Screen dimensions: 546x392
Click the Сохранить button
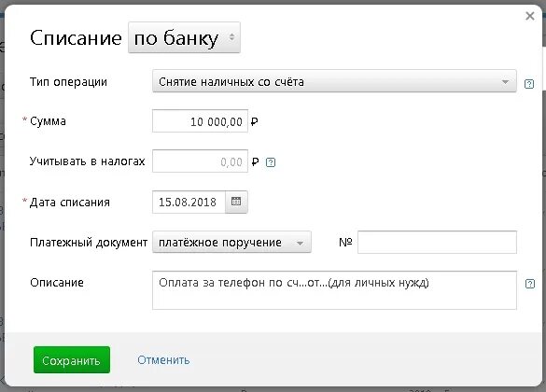pyautogui.click(x=72, y=360)
